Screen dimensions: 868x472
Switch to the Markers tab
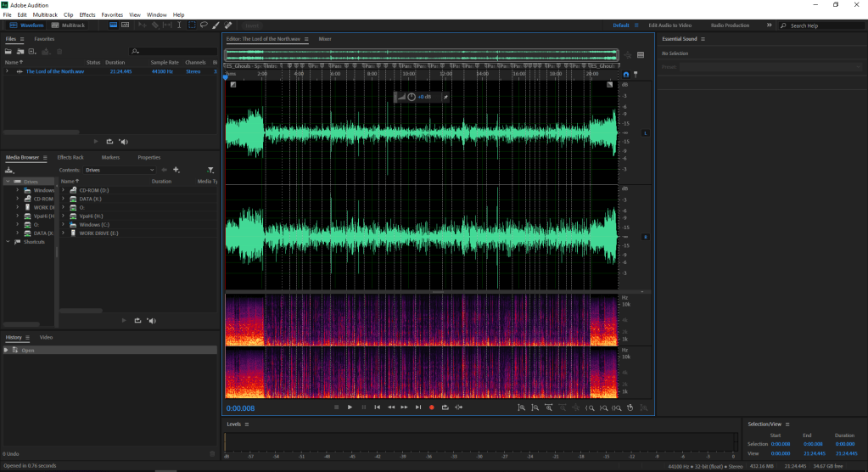pos(110,157)
